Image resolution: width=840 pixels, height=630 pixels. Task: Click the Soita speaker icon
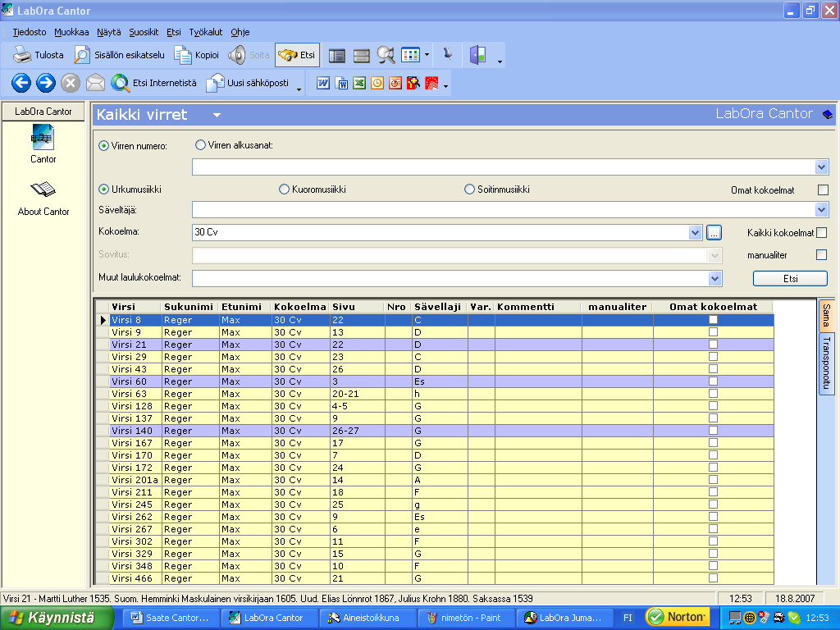(x=237, y=55)
